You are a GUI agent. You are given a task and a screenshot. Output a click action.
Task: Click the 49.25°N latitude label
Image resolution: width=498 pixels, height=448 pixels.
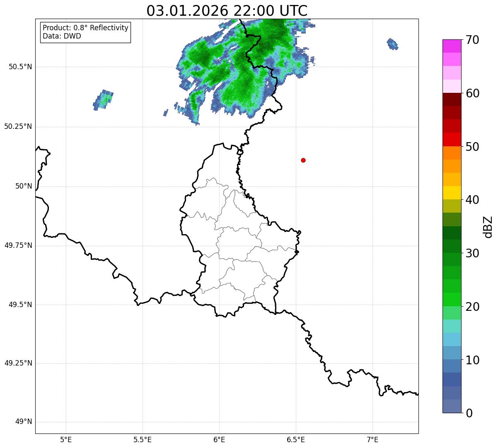[x=18, y=363]
